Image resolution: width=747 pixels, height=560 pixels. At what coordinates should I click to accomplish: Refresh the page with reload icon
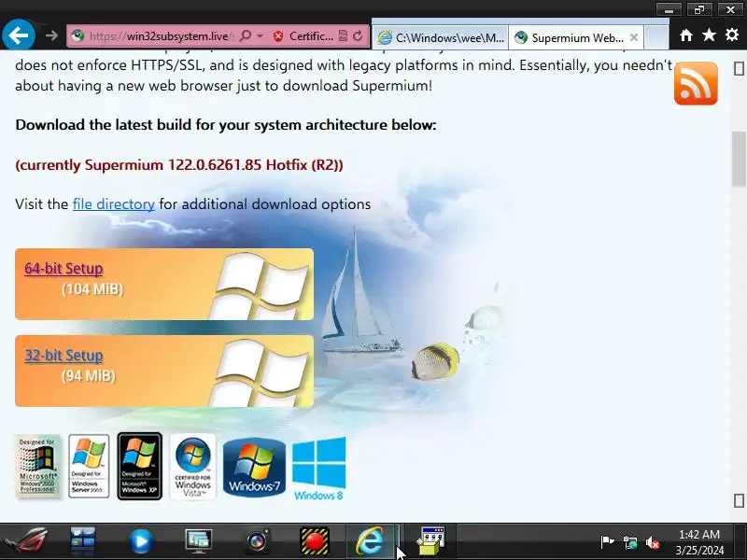(x=358, y=35)
